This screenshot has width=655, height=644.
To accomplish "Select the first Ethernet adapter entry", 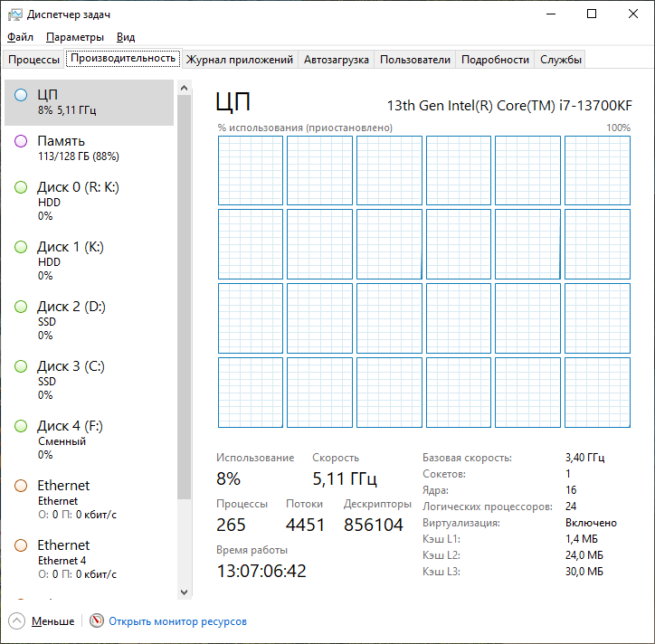I will click(89, 500).
